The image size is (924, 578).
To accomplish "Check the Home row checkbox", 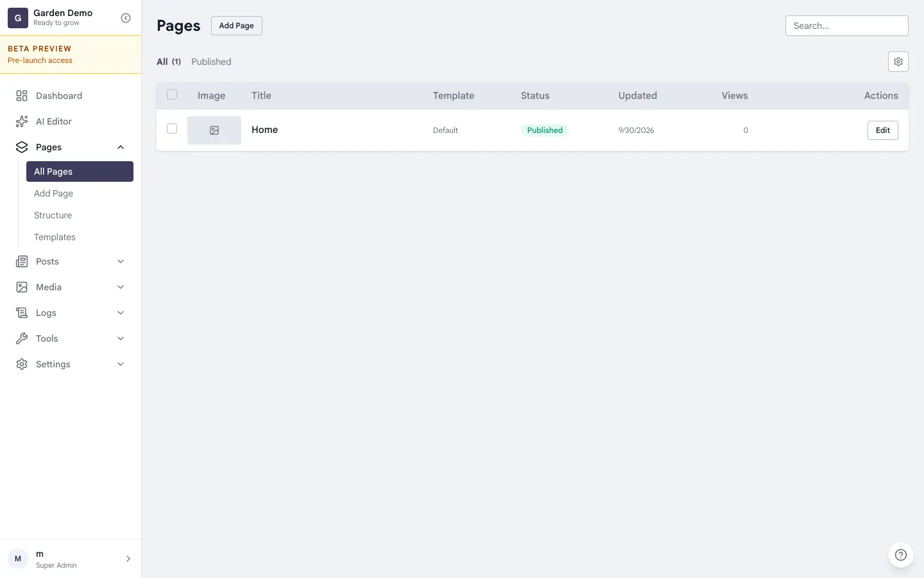I will point(172,128).
